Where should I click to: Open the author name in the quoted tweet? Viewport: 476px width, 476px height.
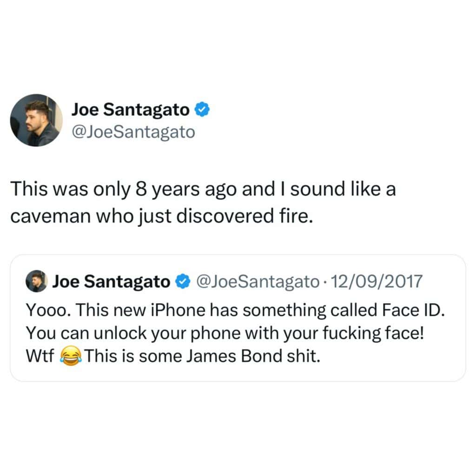point(111,282)
